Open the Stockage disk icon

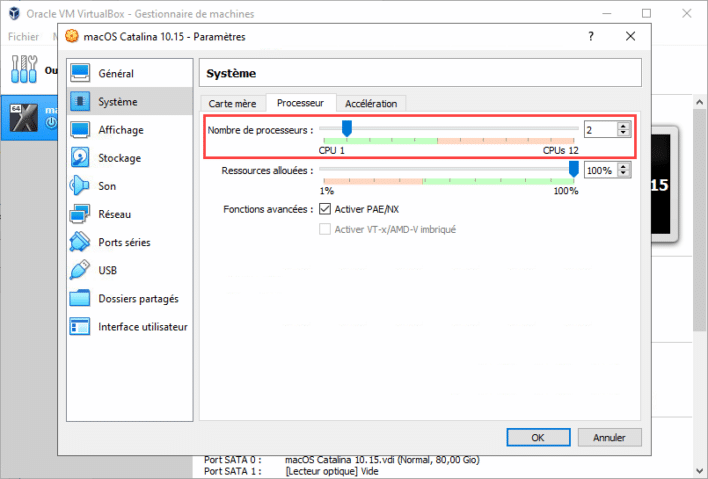[x=80, y=158]
